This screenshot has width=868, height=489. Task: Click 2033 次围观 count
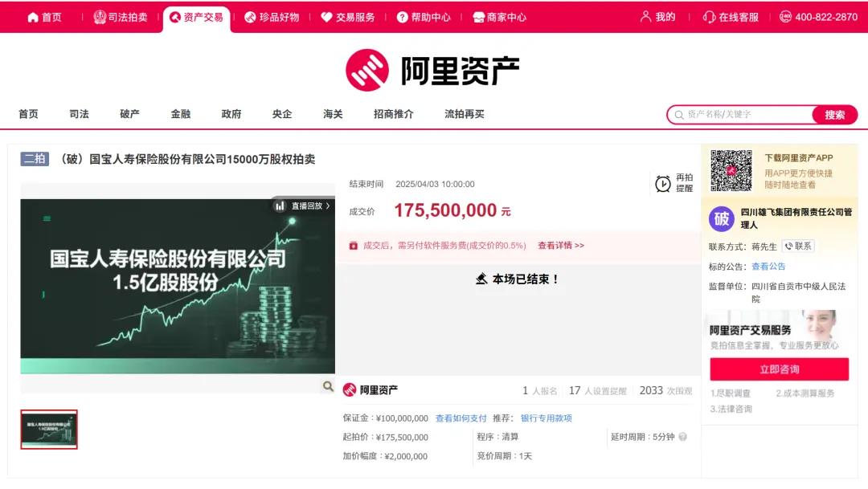pos(666,390)
